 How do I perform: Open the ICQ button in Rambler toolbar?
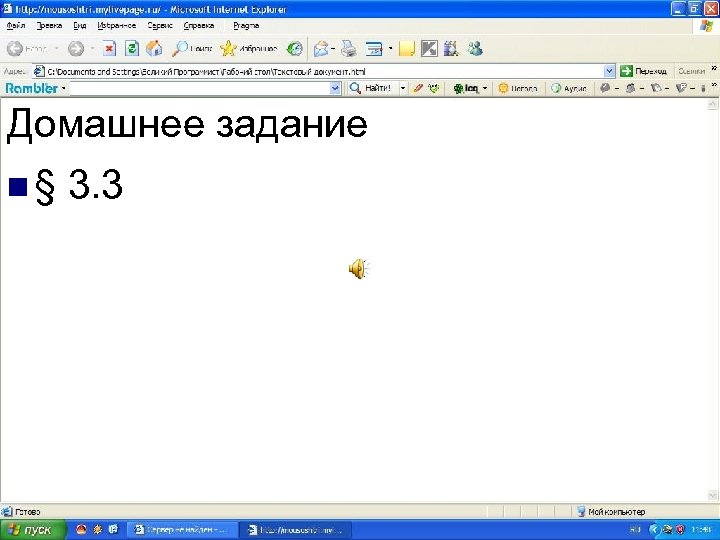[x=466, y=88]
